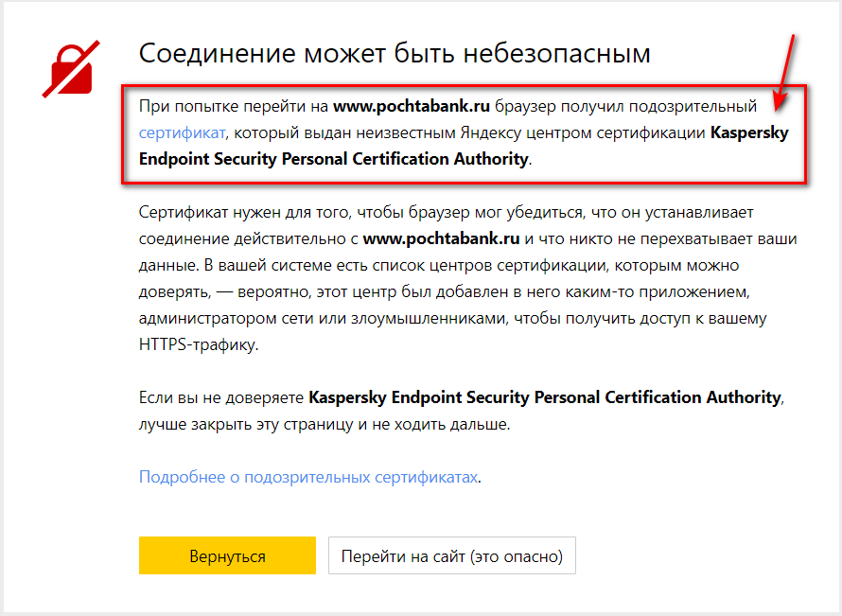842x616 pixels.
Task: Click the crossed-out red padlock icon
Action: click(71, 69)
